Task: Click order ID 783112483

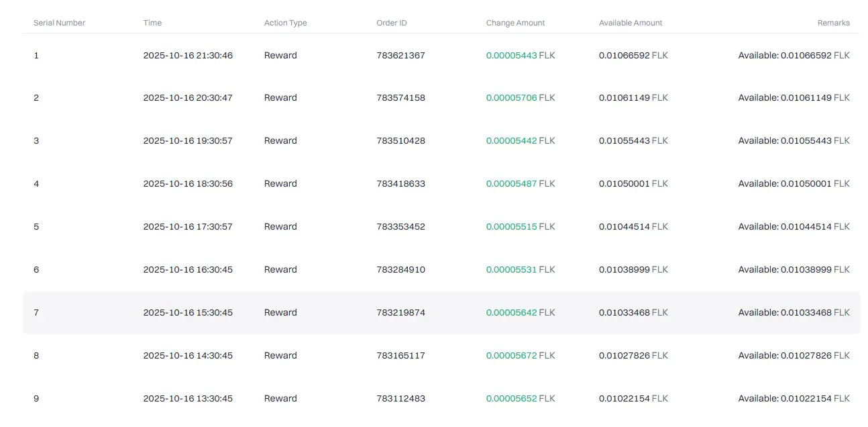Action: 400,399
